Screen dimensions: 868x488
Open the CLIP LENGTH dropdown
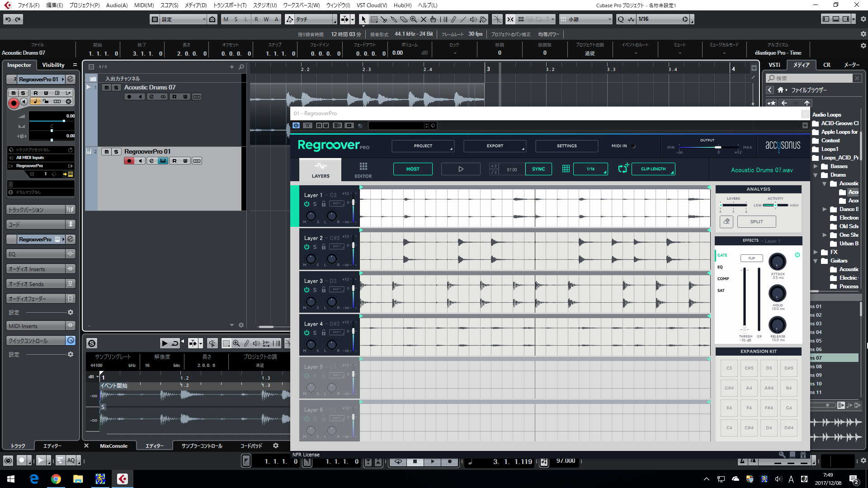click(x=653, y=169)
